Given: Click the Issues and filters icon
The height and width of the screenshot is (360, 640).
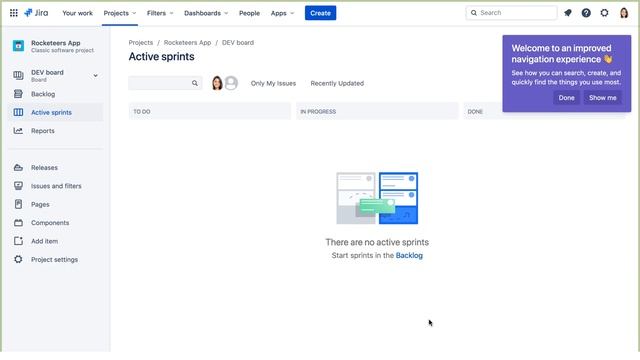Looking at the screenshot, I should point(18,186).
